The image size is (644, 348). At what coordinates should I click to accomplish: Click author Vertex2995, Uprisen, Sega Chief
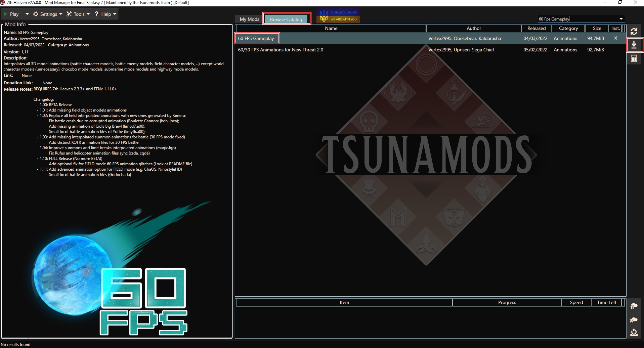(461, 50)
